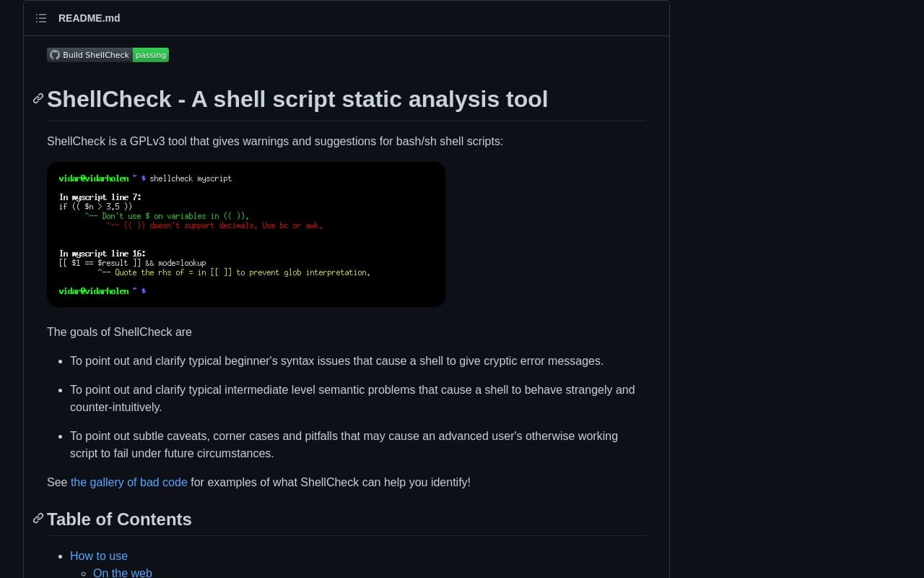924x578 pixels.
Task: Click the beginner's syntax issues bullet
Action: click(x=336, y=361)
